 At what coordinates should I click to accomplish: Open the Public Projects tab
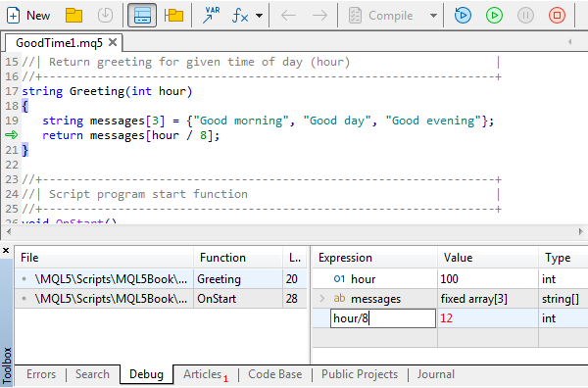click(360, 374)
